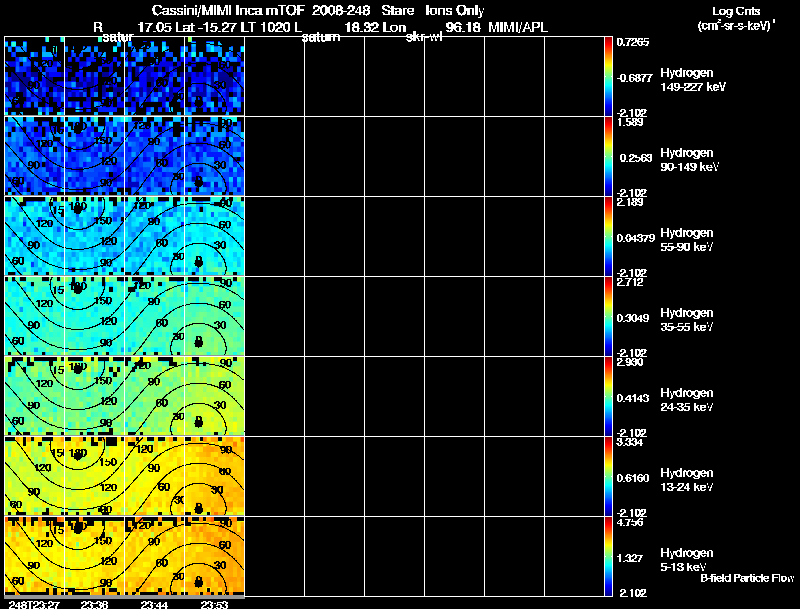Click the 'Log Cnts' legend heading
The image size is (800, 609).
coord(736,11)
